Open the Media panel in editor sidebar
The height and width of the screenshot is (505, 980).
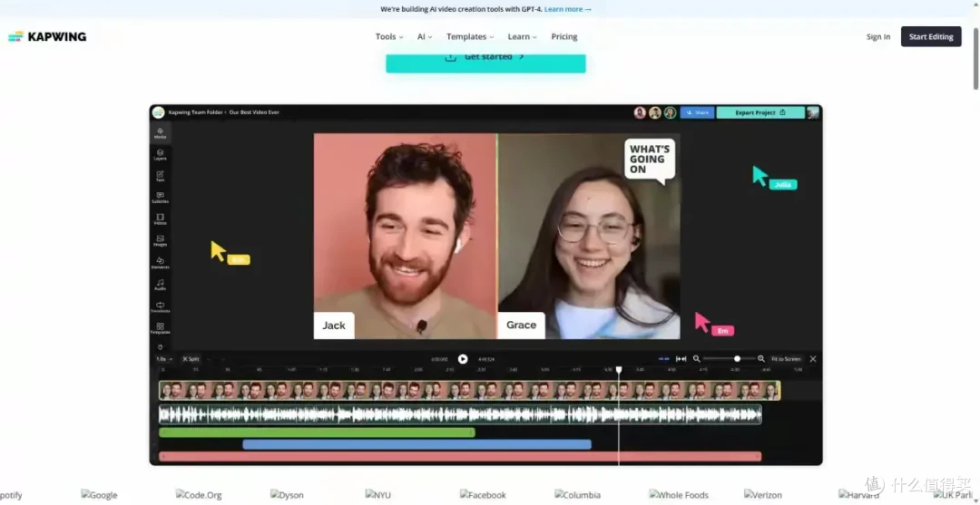(x=160, y=133)
